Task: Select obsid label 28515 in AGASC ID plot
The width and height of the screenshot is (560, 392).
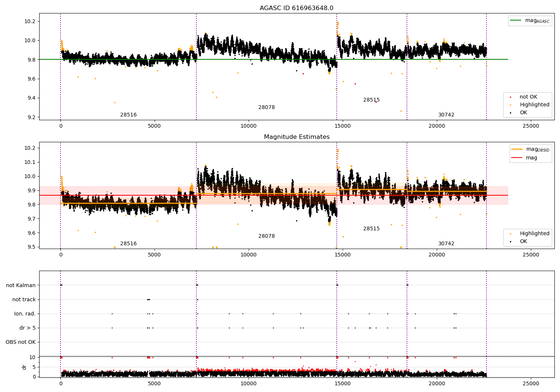Action: click(371, 100)
